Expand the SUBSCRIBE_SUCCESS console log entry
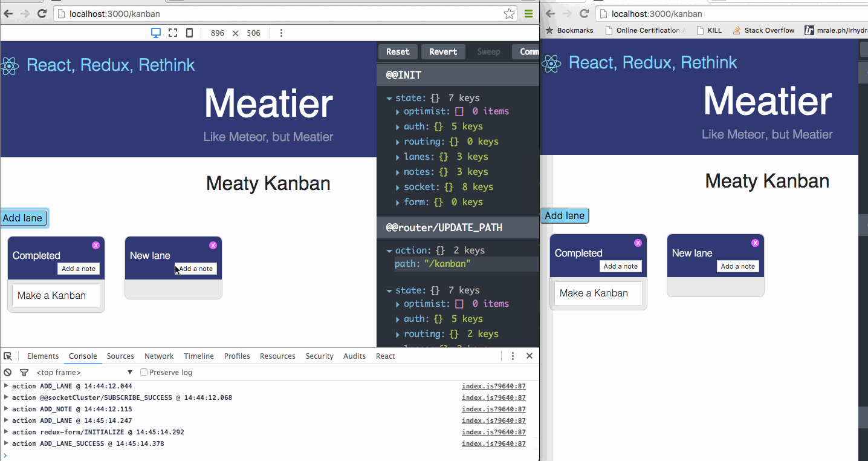Screen dimensions: 868x461 6,397
